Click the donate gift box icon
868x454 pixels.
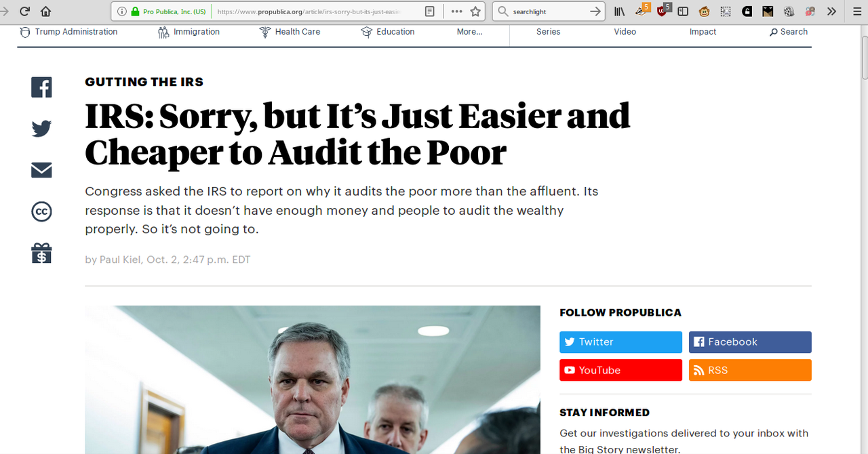click(x=41, y=253)
